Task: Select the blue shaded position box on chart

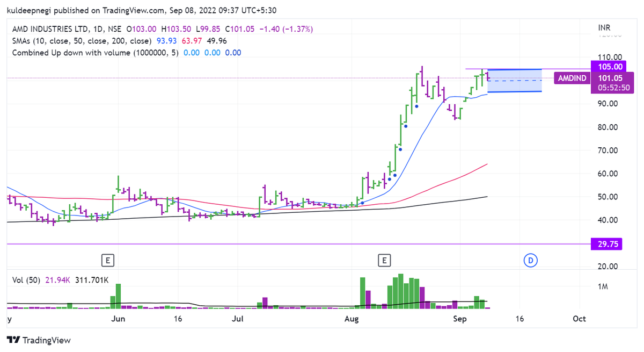Action: coord(514,81)
